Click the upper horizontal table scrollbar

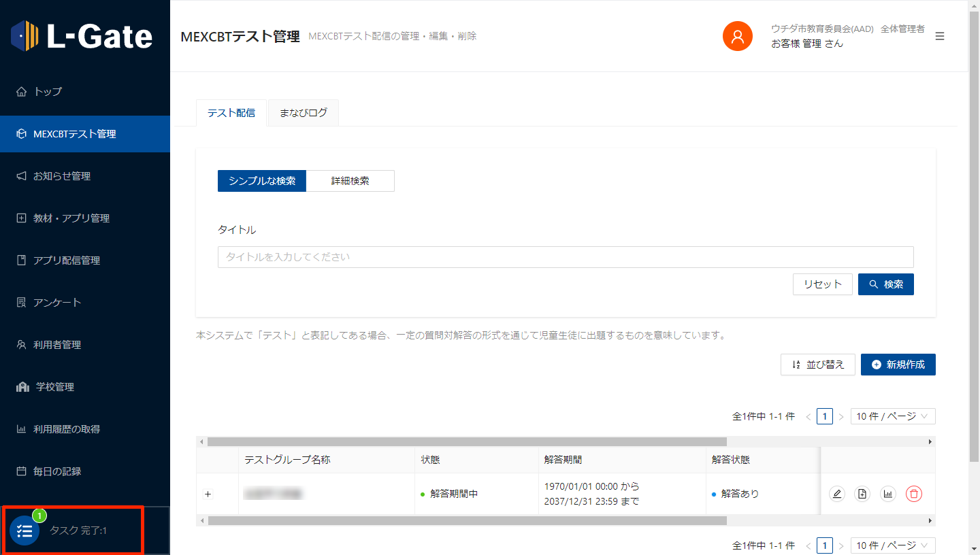pos(467,441)
